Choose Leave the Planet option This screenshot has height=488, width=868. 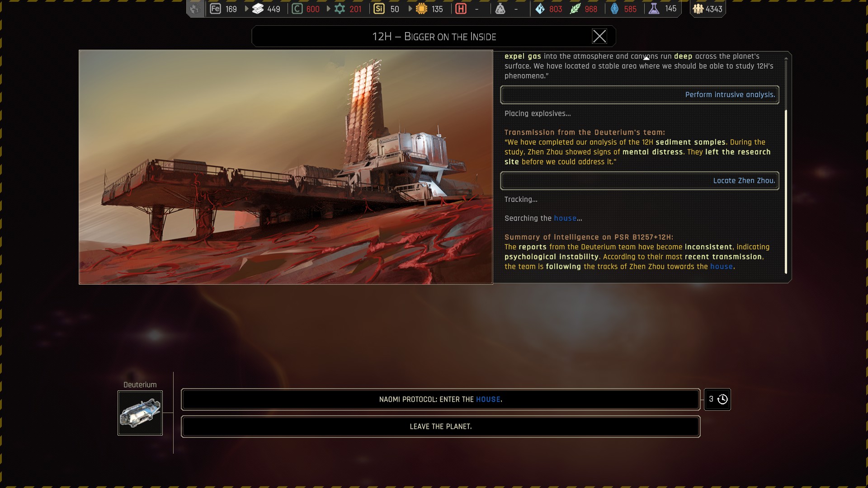pos(440,427)
